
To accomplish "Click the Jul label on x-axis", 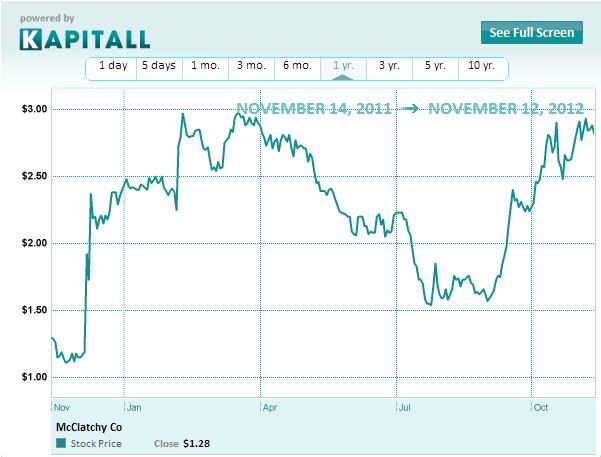I will coord(404,408).
